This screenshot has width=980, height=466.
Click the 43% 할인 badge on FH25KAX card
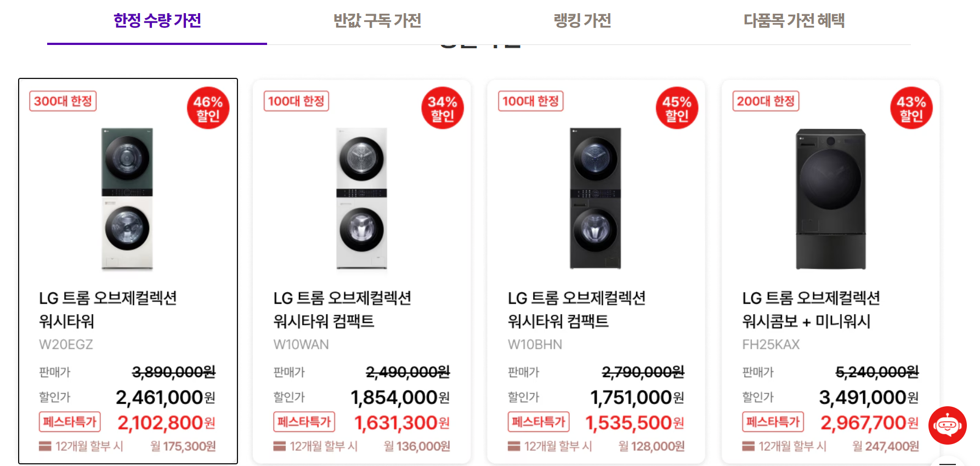tap(911, 107)
